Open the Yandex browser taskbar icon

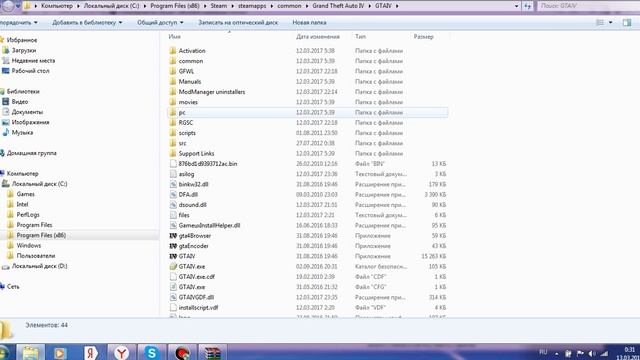pos(121,352)
